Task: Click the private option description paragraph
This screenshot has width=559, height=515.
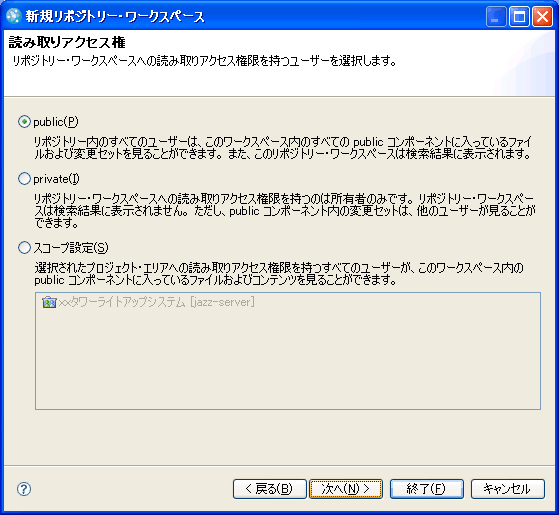Action: click(x=284, y=211)
